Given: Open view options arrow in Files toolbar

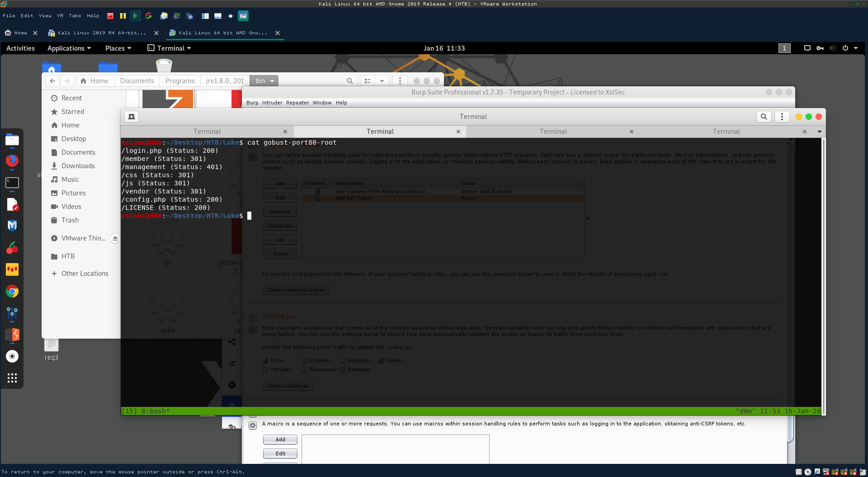Looking at the screenshot, I should tap(382, 81).
